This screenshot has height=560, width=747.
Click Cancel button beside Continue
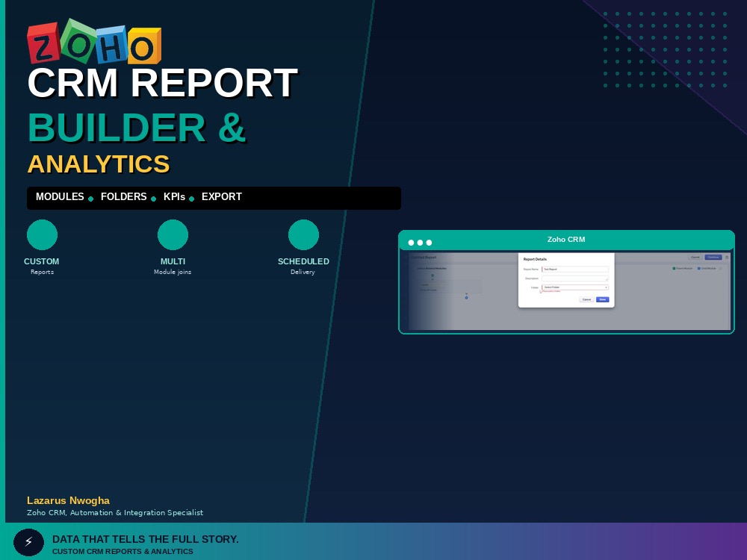point(695,257)
